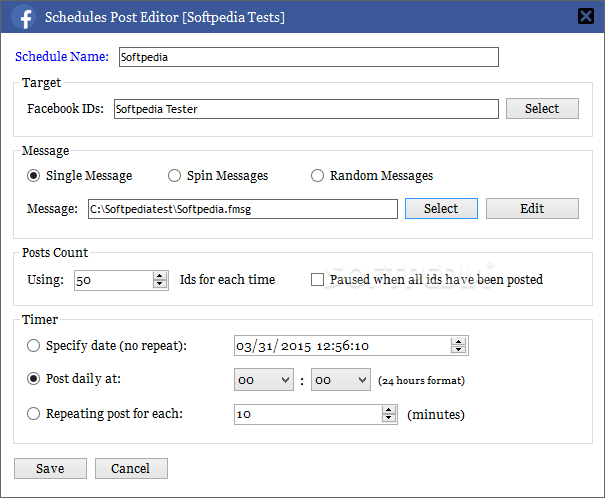Click the 'Using:' label
Viewport: 605px width, 498px height.
pos(45,280)
